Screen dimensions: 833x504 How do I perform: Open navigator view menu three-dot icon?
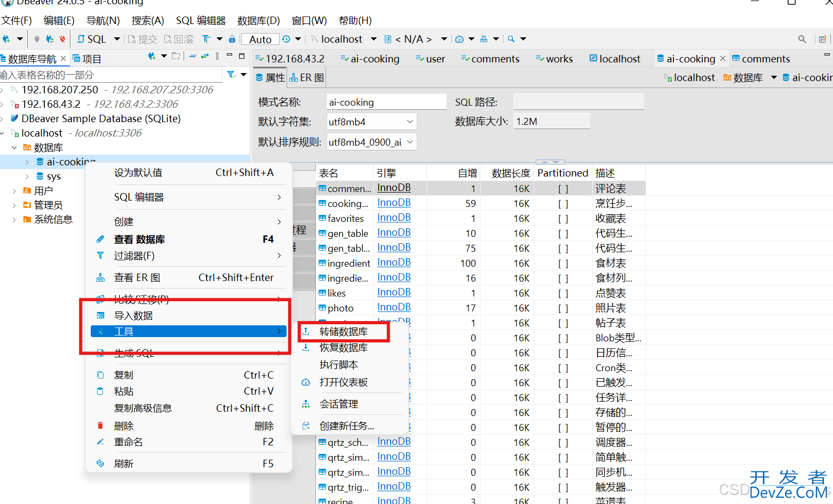[217, 56]
